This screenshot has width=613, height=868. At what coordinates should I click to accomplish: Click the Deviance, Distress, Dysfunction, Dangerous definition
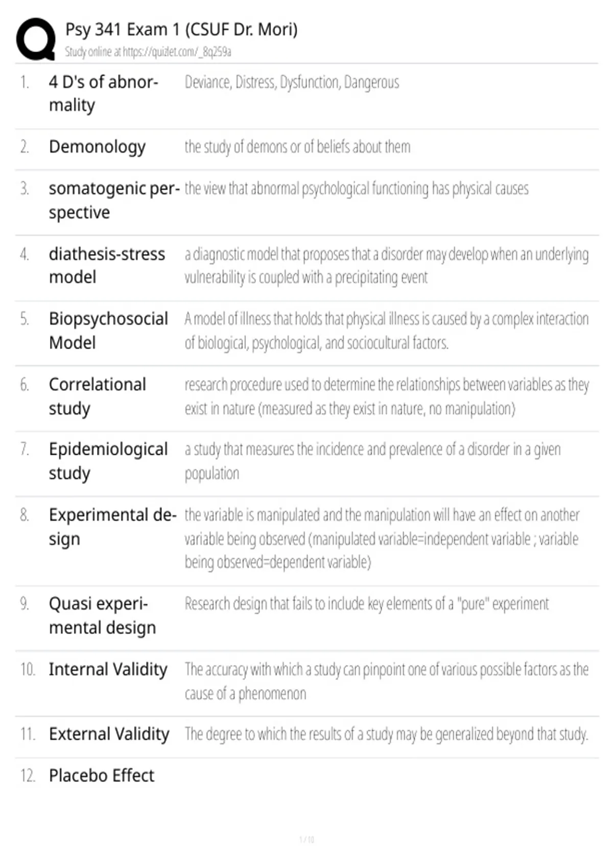coord(292,82)
